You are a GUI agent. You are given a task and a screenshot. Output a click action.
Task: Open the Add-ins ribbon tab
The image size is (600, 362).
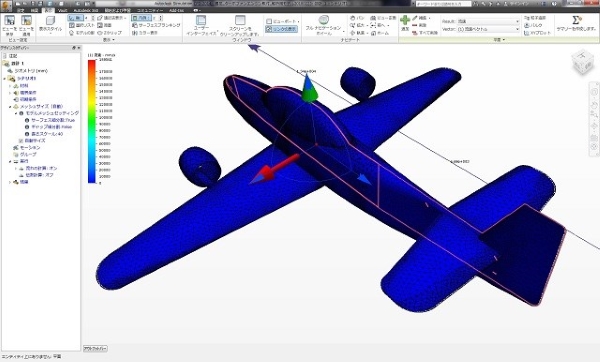tap(176, 10)
